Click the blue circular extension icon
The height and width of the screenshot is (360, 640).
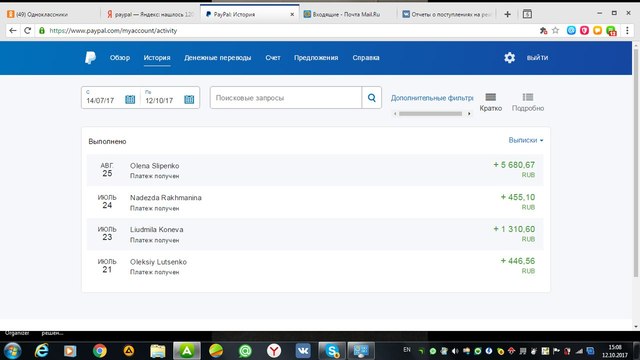(x=571, y=31)
